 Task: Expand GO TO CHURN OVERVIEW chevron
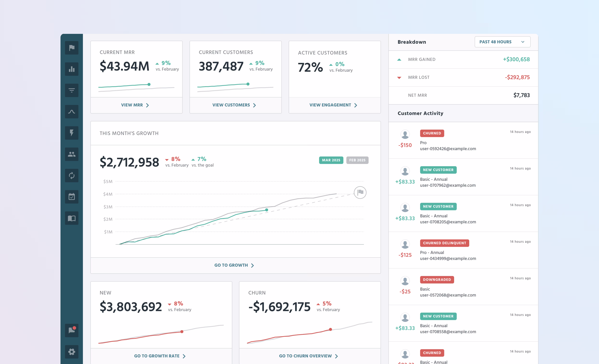(336, 356)
